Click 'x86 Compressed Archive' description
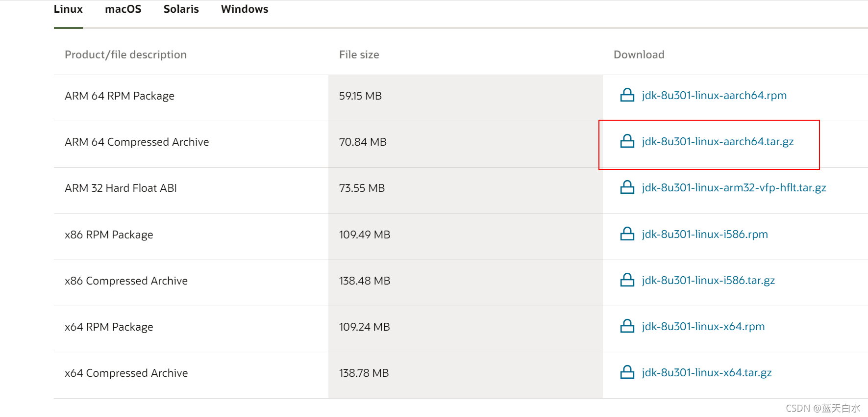This screenshot has height=417, width=868. 126,281
